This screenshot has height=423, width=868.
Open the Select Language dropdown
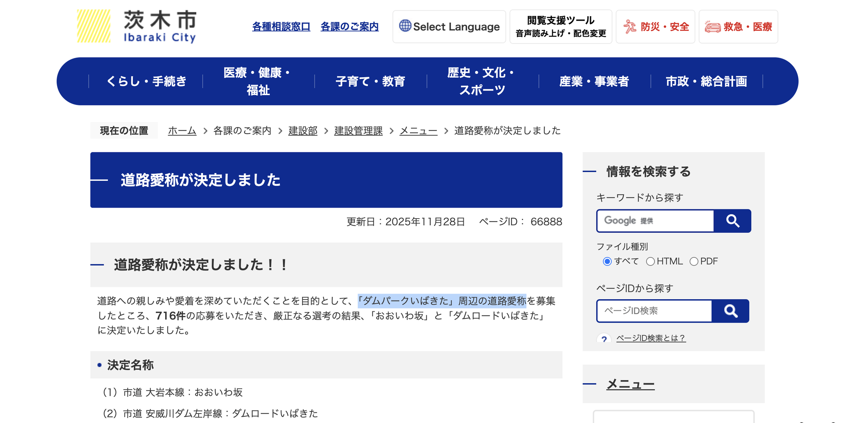449,27
